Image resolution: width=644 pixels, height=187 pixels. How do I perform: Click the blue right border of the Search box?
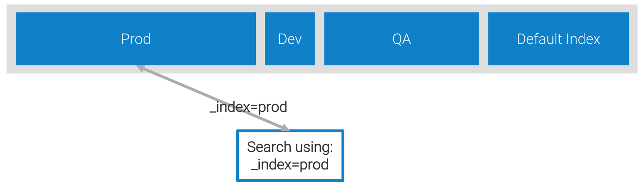[343, 156]
